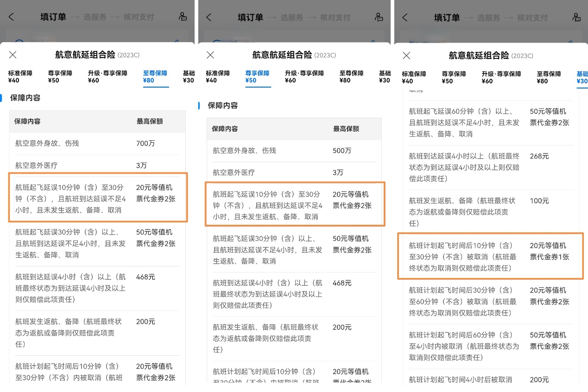588x392 pixels.
Task: Close the 航意航延组合险 sheet in middle screen
Action: [x=210, y=55]
